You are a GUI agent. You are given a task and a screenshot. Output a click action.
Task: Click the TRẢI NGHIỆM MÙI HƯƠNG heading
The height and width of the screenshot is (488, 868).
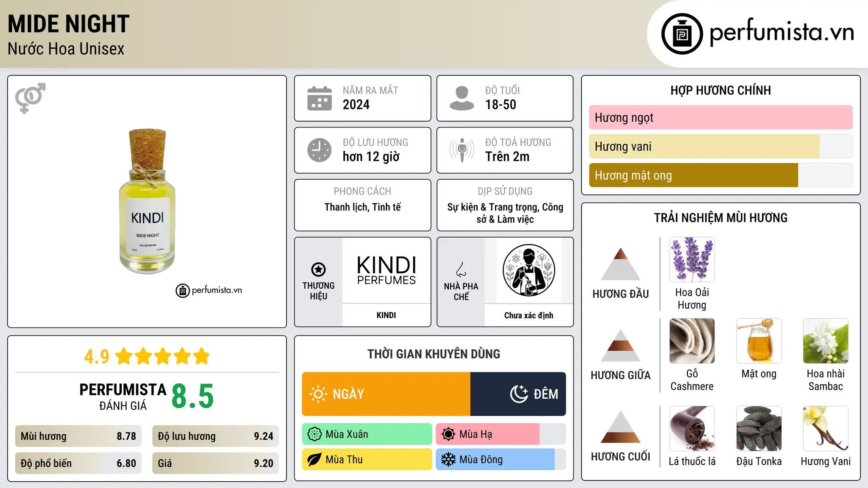pos(721,218)
